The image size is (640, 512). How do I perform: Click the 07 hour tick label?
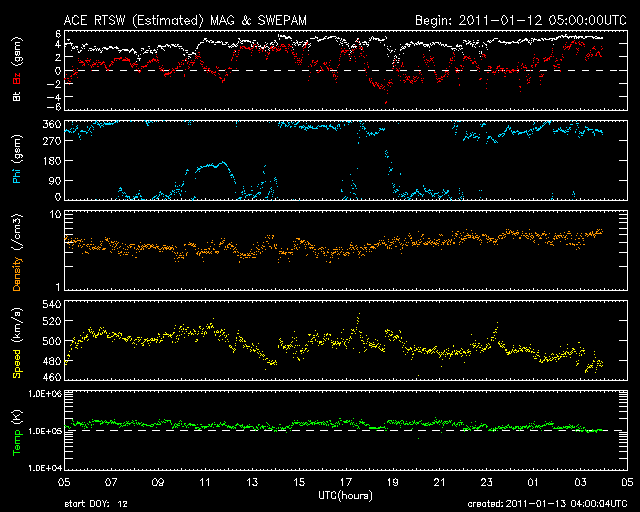(x=111, y=482)
